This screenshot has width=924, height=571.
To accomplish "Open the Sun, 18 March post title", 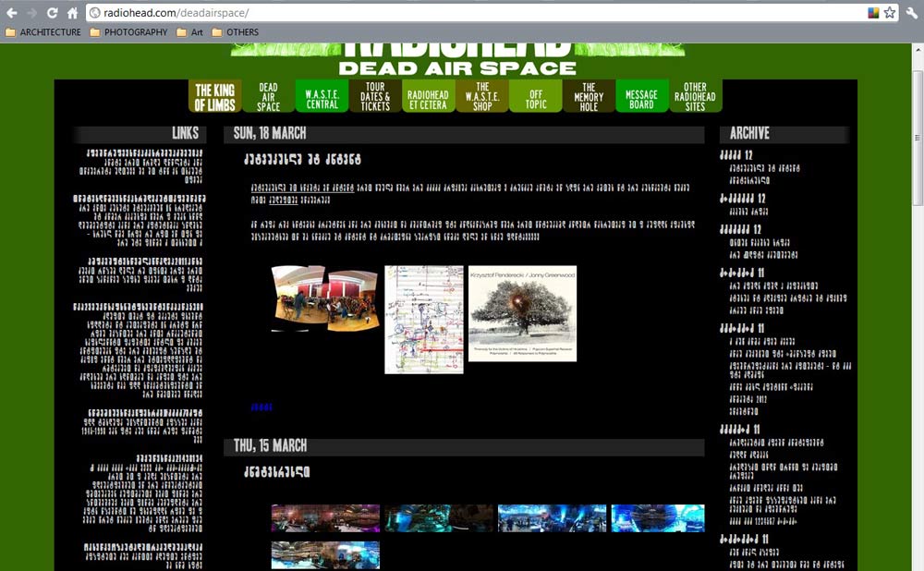I will click(302, 160).
